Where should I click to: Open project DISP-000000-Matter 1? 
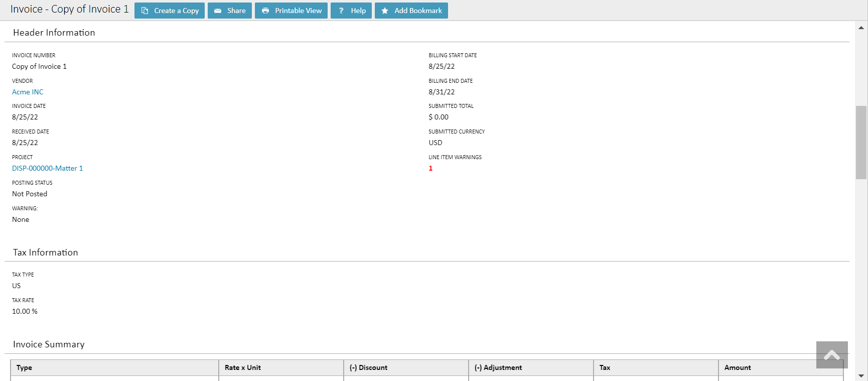[47, 168]
